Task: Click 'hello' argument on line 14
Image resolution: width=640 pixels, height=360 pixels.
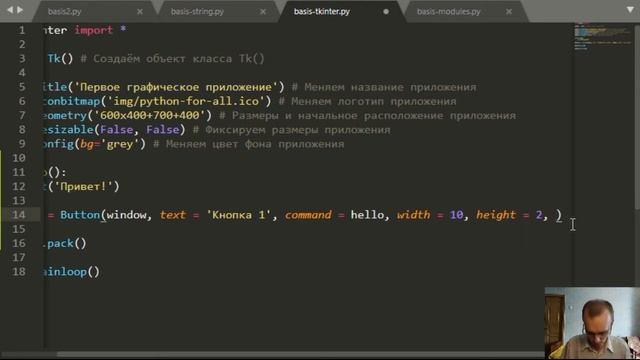Action: 367,215
